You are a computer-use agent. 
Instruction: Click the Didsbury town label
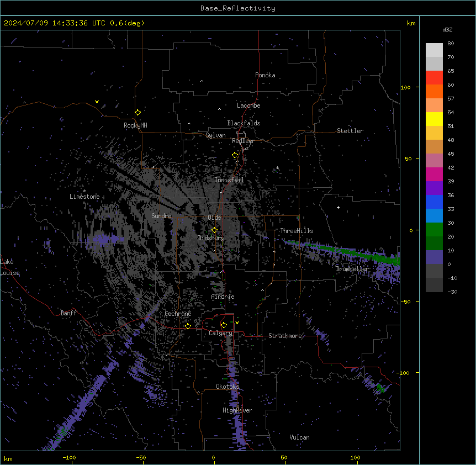coord(211,238)
